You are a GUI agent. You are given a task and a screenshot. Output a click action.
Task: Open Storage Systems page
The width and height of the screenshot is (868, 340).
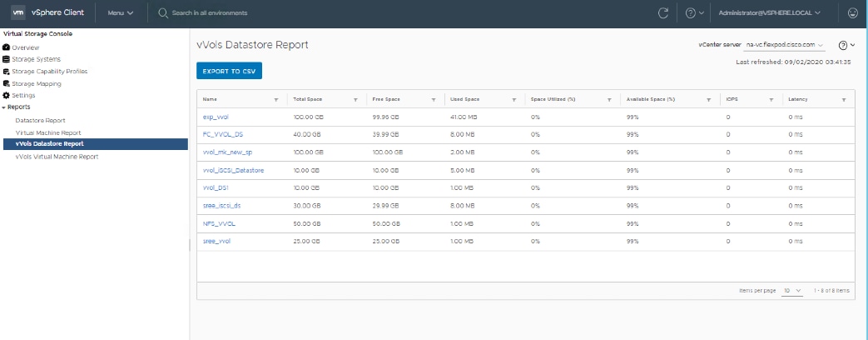point(36,59)
